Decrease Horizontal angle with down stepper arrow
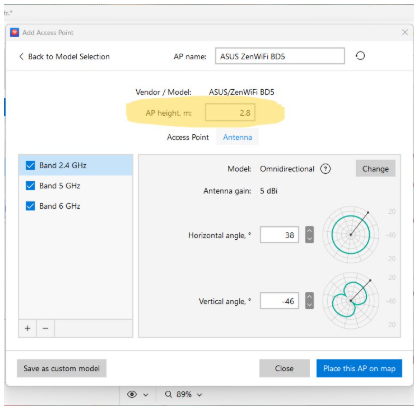This screenshot has height=409, width=418. click(x=310, y=239)
